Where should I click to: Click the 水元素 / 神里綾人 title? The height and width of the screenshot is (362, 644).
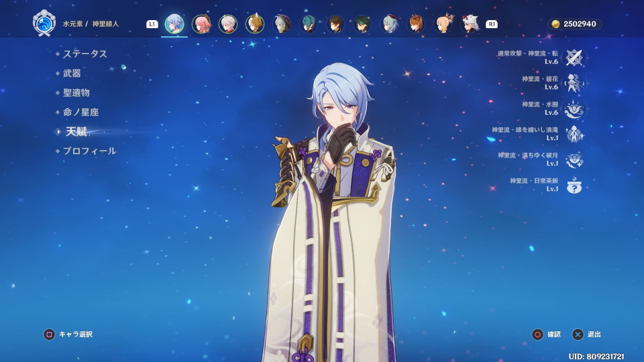91,24
